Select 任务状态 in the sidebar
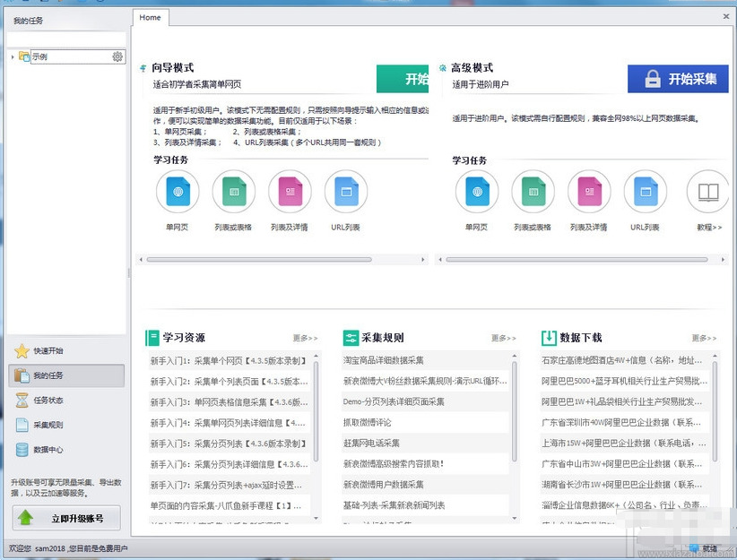The image size is (737, 560). (48, 401)
